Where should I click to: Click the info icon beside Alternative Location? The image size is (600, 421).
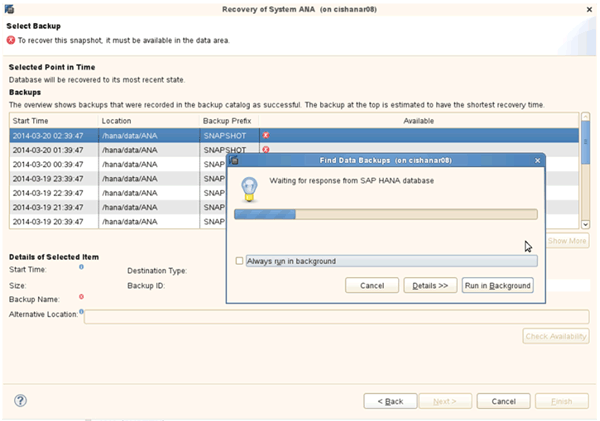(x=81, y=312)
